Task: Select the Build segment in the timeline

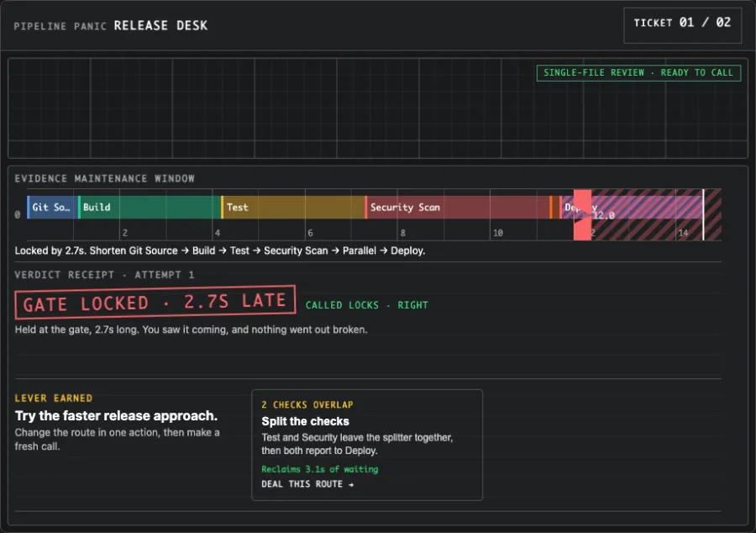Action: point(149,207)
